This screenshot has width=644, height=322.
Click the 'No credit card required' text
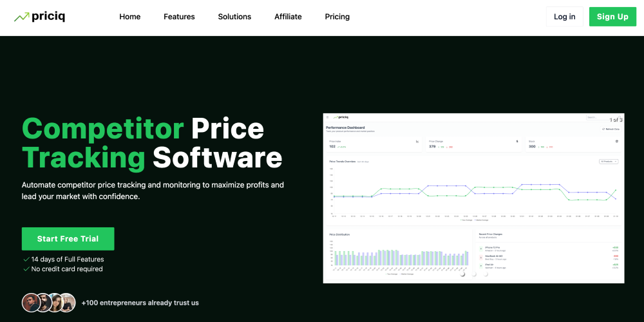67,269
